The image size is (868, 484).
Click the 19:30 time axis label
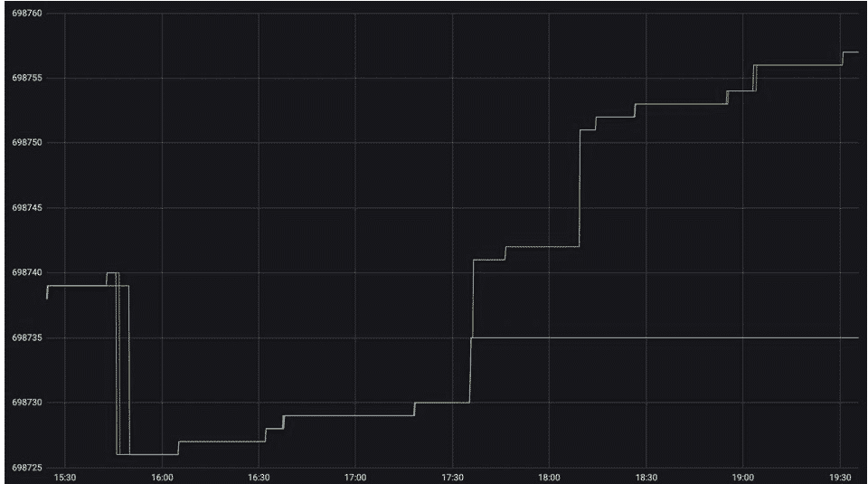click(x=840, y=478)
